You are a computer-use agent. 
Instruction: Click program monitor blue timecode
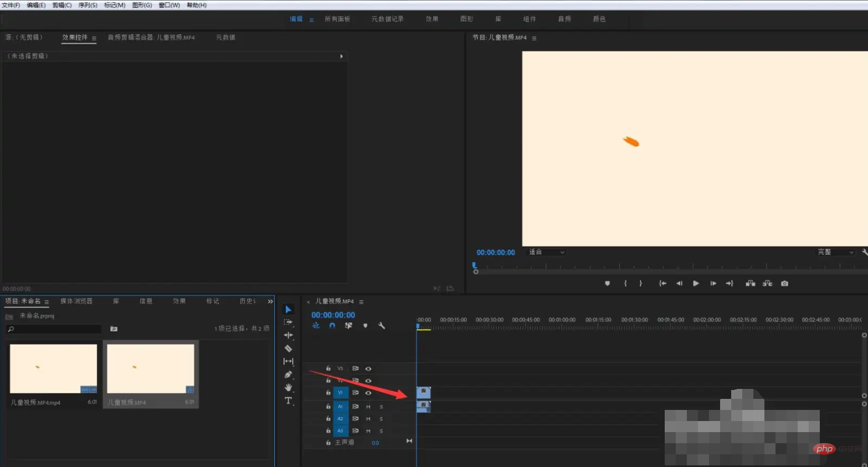click(x=496, y=252)
